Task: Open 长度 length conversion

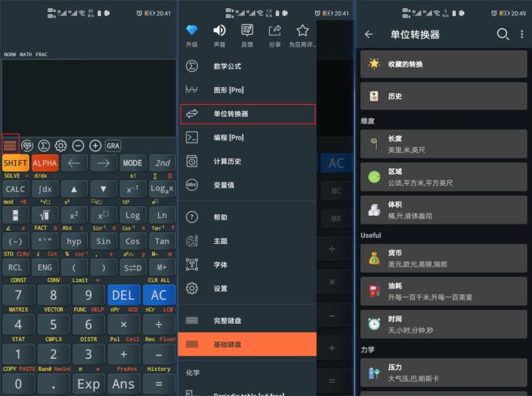Action: [444, 144]
